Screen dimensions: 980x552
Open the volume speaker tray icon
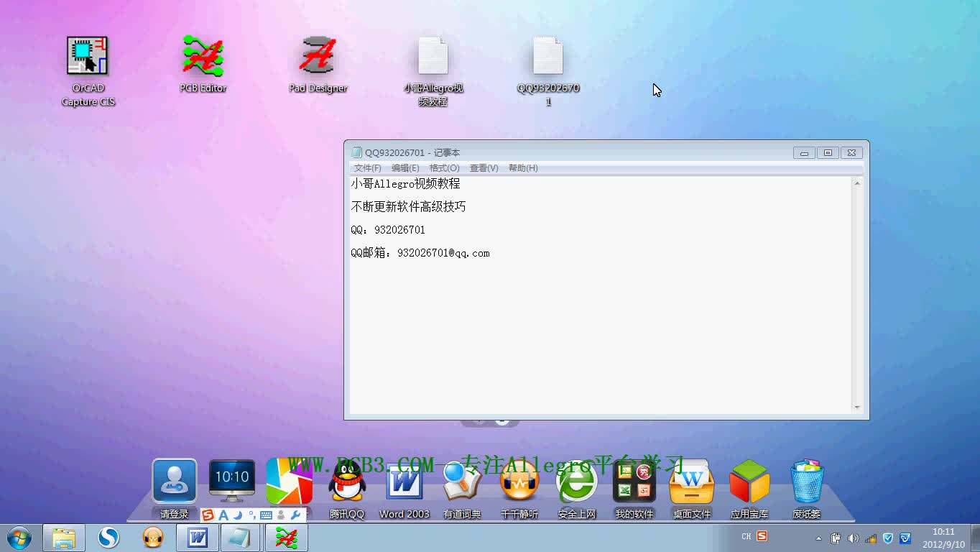[x=854, y=538]
